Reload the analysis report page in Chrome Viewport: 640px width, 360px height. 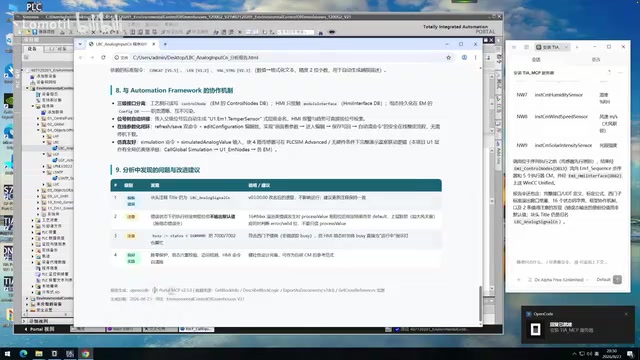(x=103, y=58)
